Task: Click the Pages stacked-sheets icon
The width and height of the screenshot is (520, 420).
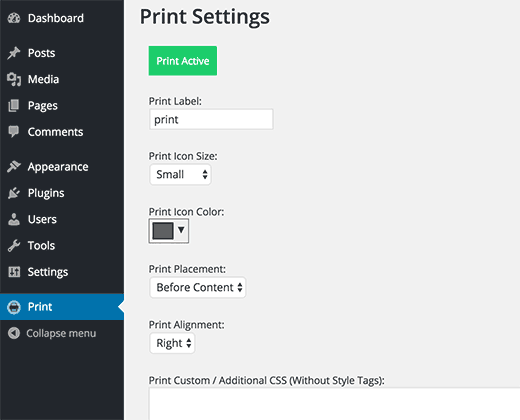Action: 14,106
